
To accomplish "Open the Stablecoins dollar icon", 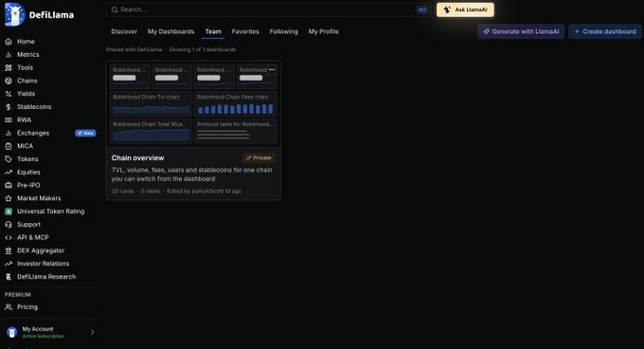I will (x=9, y=107).
